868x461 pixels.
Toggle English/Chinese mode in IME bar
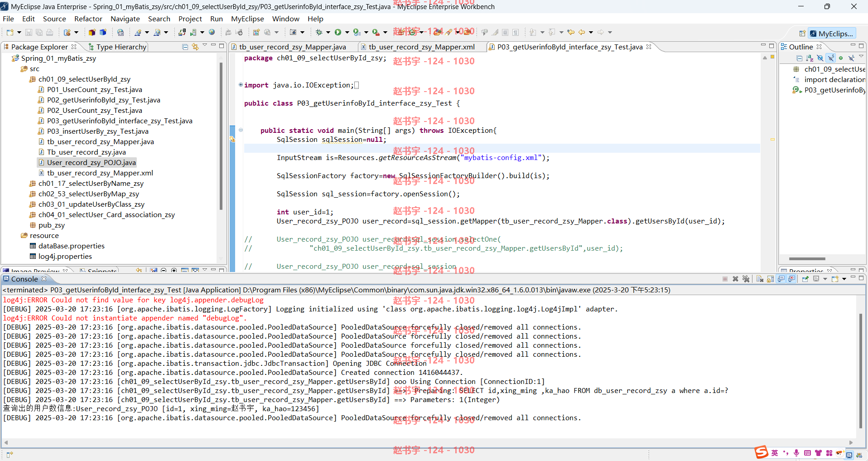click(775, 453)
